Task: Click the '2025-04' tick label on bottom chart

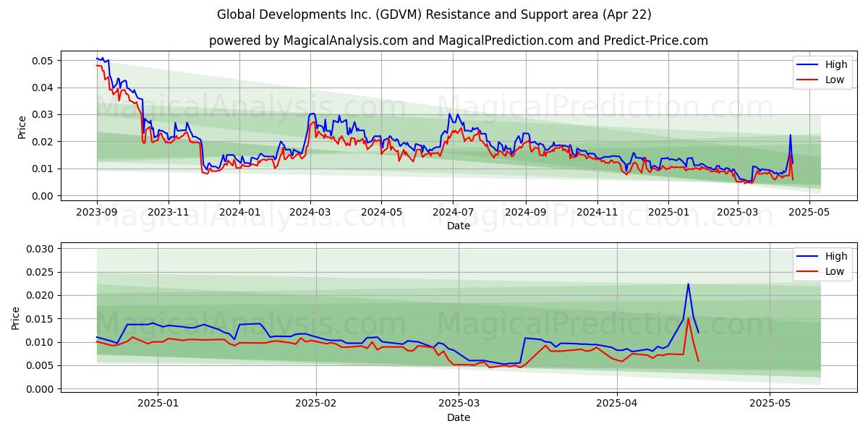Action: pyautogui.click(x=617, y=404)
